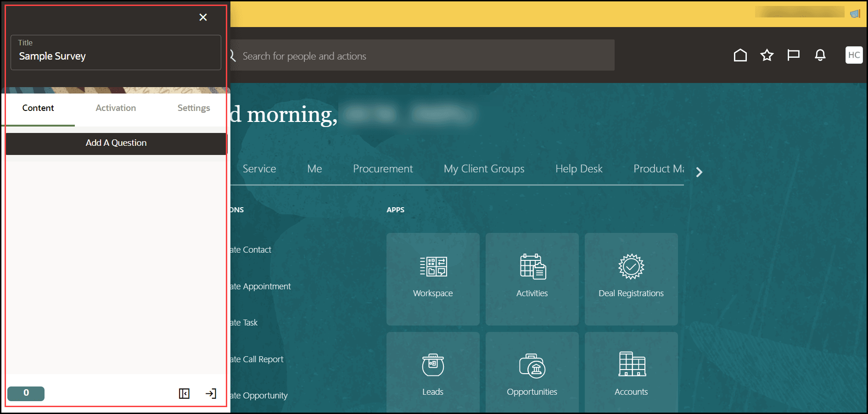Click the question count badge showing 0

coord(26,393)
